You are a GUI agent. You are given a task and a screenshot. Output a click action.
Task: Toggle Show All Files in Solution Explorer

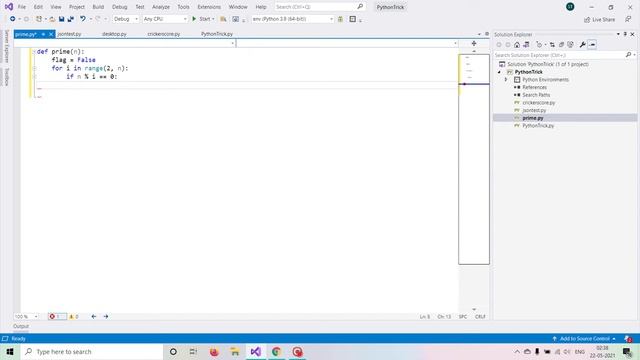(570, 44)
